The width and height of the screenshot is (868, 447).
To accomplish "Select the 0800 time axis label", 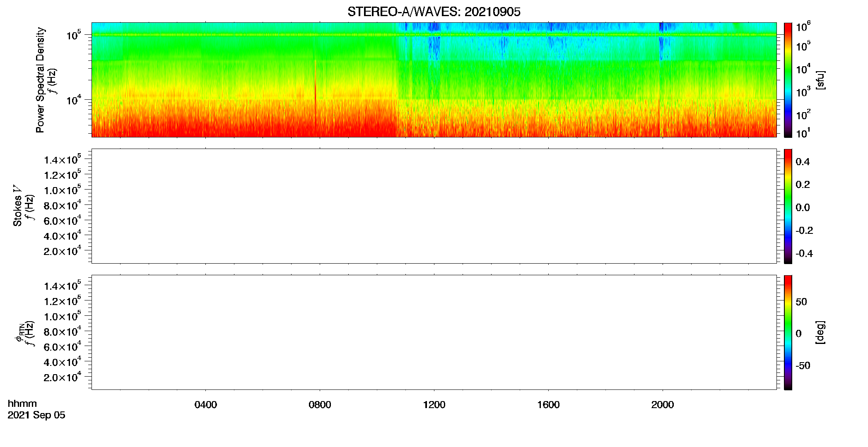I will (x=320, y=405).
